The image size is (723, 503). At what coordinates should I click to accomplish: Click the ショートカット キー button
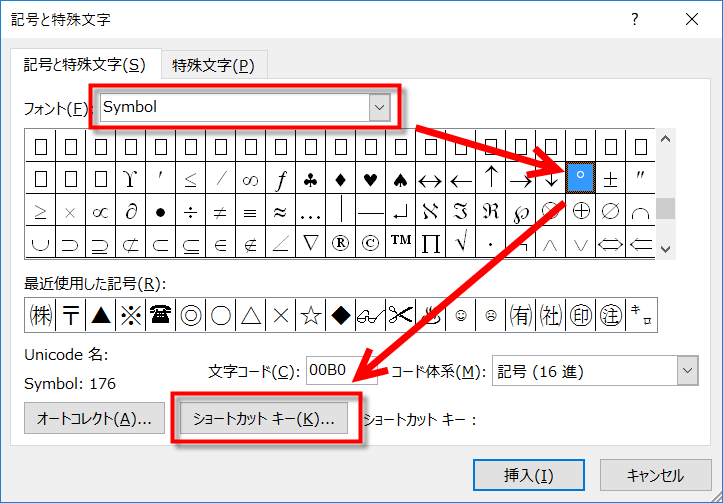267,419
